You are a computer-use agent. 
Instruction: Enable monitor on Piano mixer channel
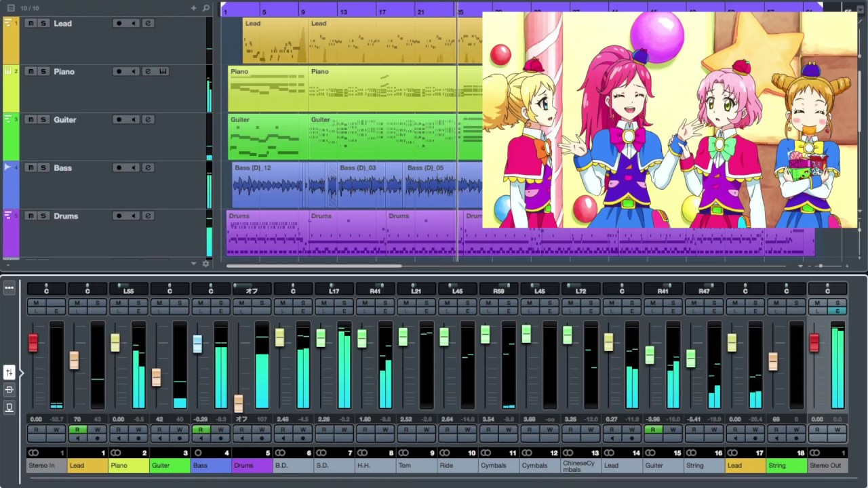click(118, 439)
